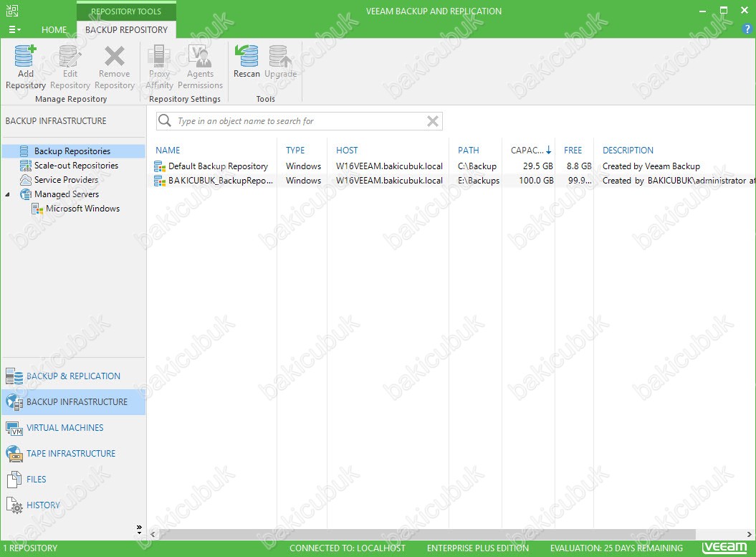This screenshot has height=557, width=756.
Task: Open the Files view
Action: click(73, 480)
